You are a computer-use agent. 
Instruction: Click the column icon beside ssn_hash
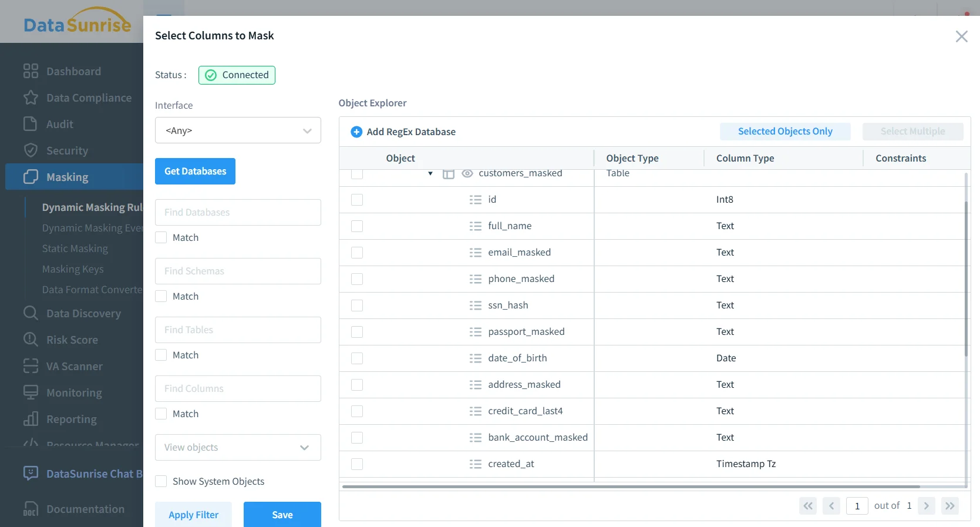[x=475, y=306]
